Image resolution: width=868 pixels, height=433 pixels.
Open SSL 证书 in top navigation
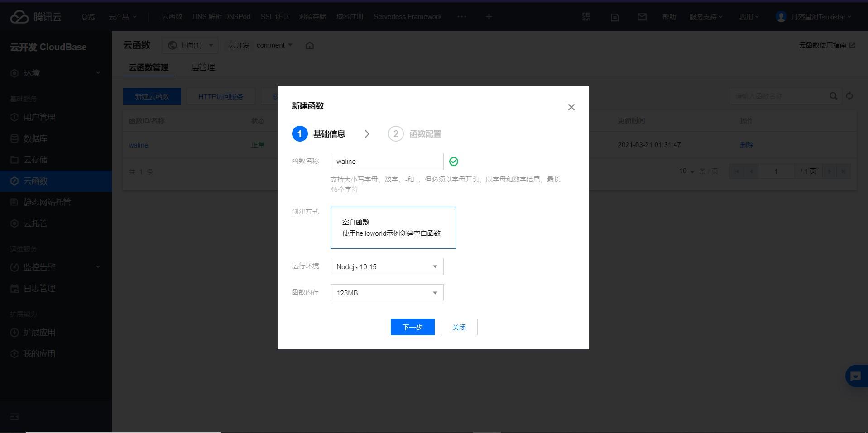[274, 17]
